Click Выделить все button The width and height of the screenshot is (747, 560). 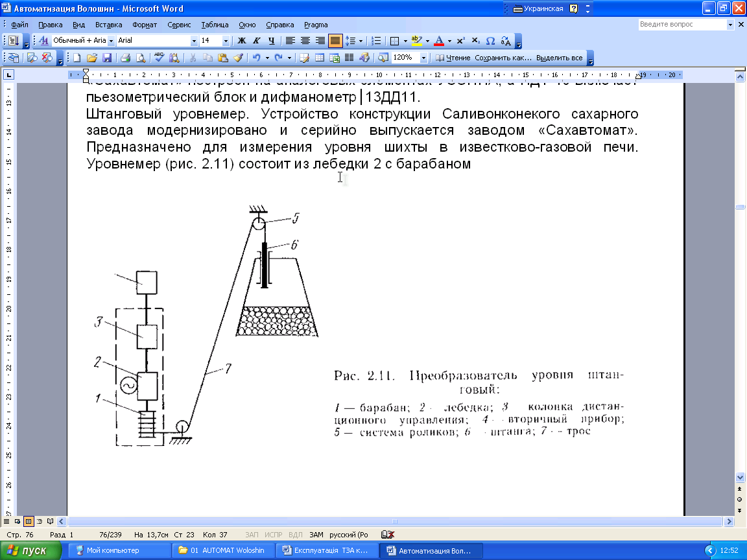pos(560,58)
